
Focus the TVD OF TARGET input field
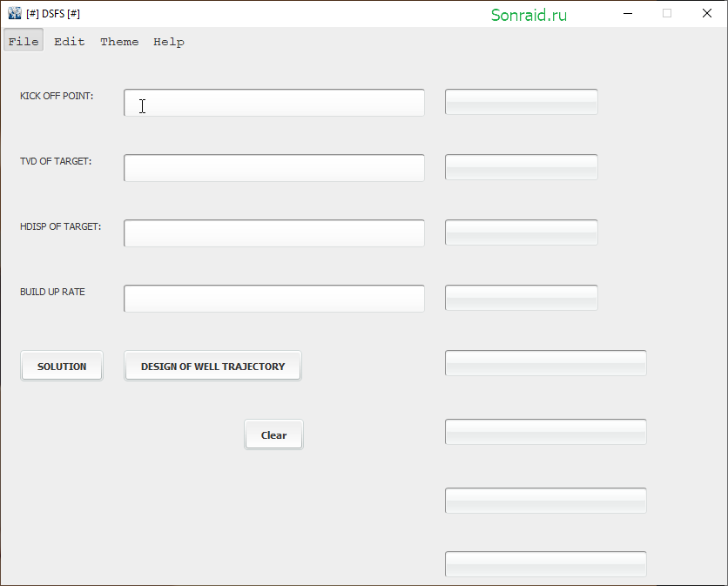(x=274, y=168)
